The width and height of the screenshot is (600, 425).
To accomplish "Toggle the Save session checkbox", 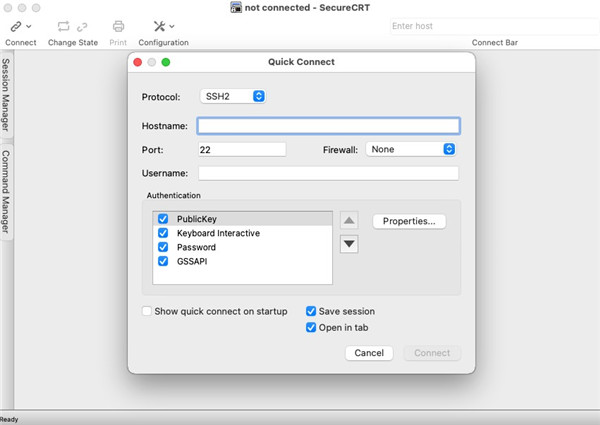I will (x=311, y=311).
